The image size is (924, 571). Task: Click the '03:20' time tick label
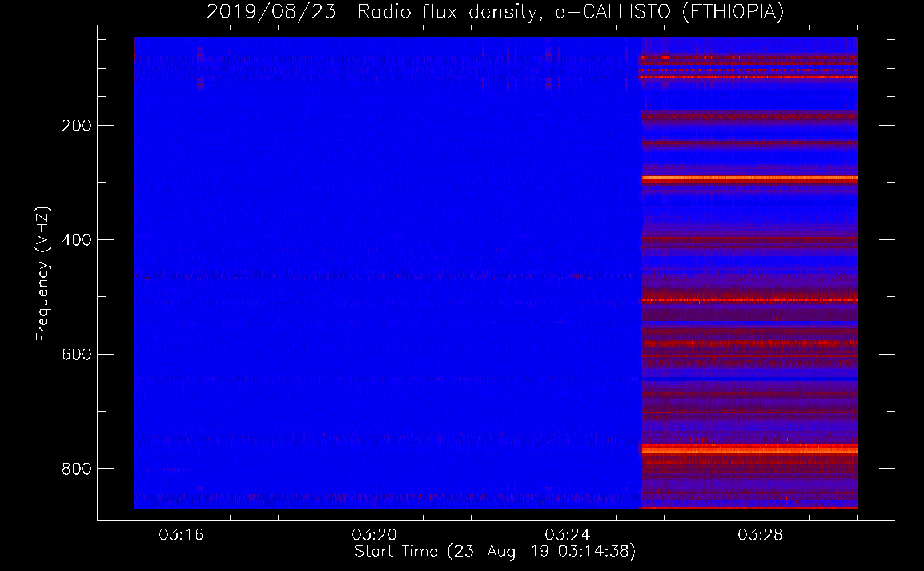pos(375,535)
